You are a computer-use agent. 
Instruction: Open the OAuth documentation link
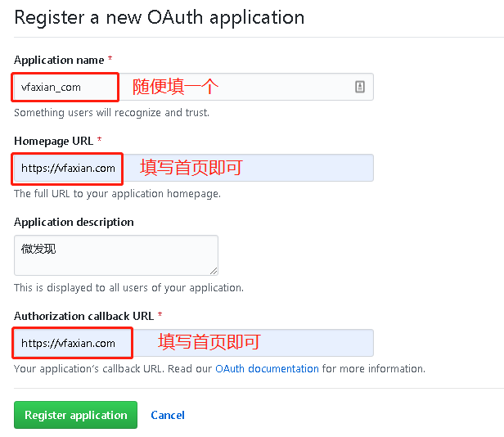pos(267,369)
